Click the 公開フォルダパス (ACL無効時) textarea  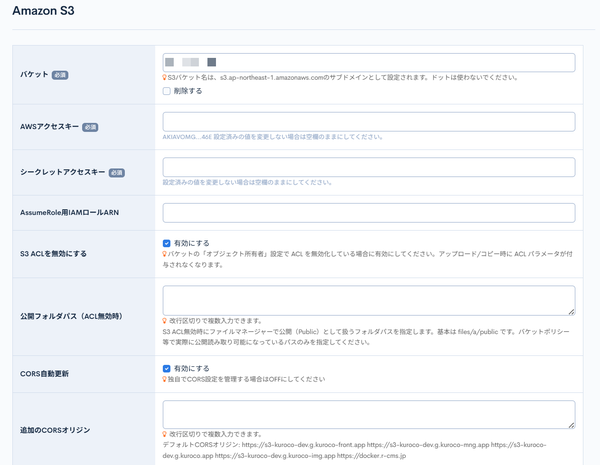[369, 300]
